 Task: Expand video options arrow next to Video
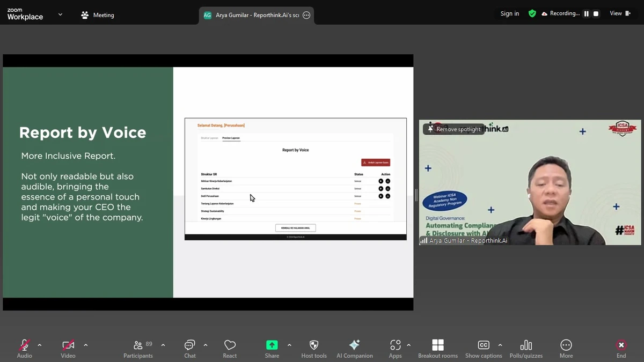pos(86,345)
